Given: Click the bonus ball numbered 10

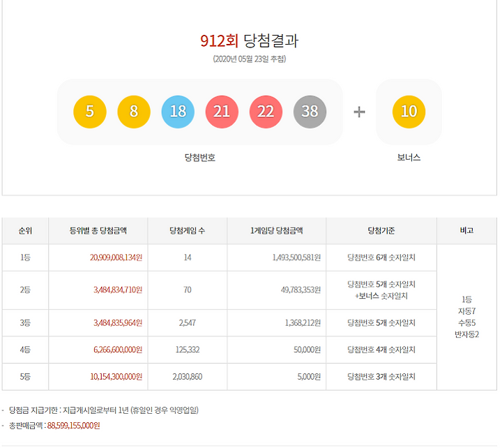Looking at the screenshot, I should tap(409, 112).
